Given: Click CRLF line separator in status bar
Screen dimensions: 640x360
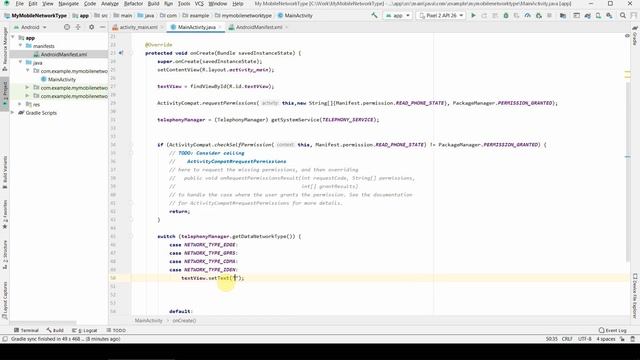Looking at the screenshot, I should pos(567,339).
